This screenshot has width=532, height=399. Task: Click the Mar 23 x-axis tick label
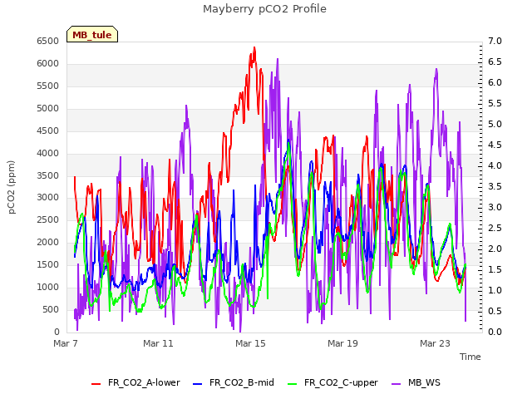pyautogui.click(x=435, y=343)
